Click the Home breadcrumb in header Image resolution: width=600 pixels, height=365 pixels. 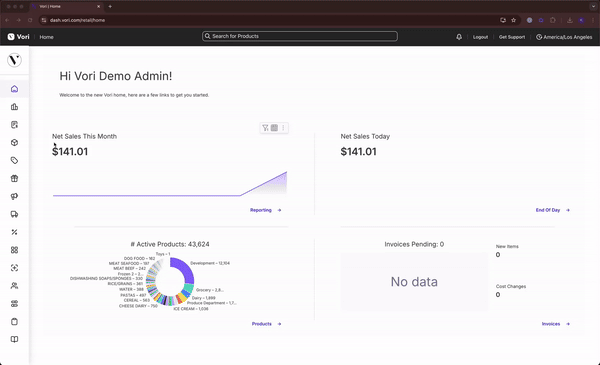(x=46, y=37)
